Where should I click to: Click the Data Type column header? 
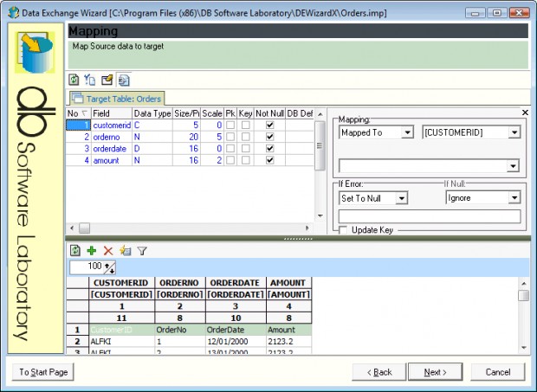pos(152,113)
